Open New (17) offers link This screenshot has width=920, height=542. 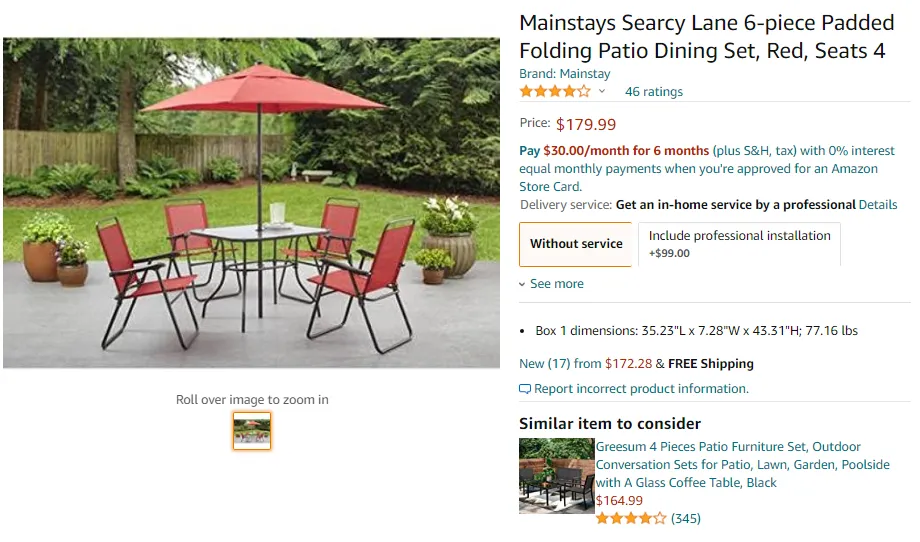560,364
